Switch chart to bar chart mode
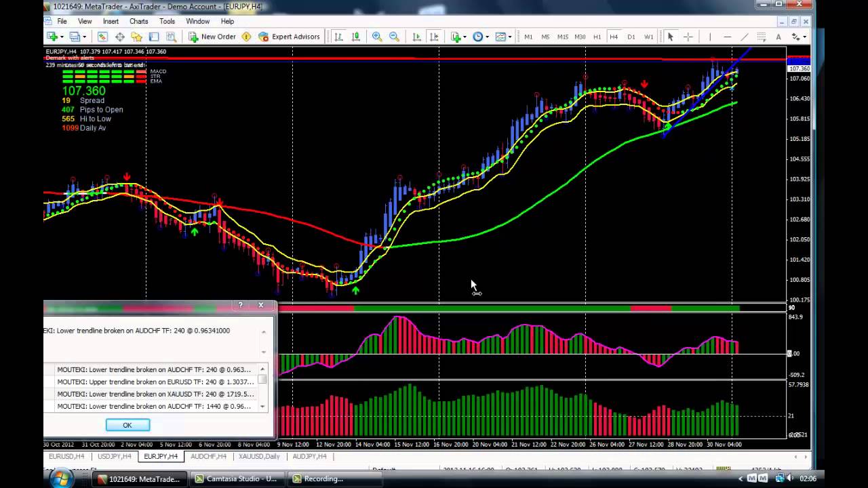 [x=338, y=37]
